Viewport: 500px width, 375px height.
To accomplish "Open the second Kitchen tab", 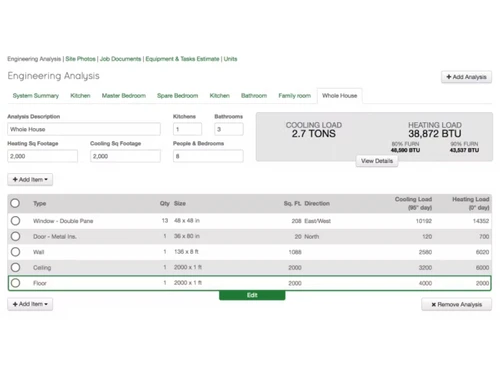I will [220, 96].
